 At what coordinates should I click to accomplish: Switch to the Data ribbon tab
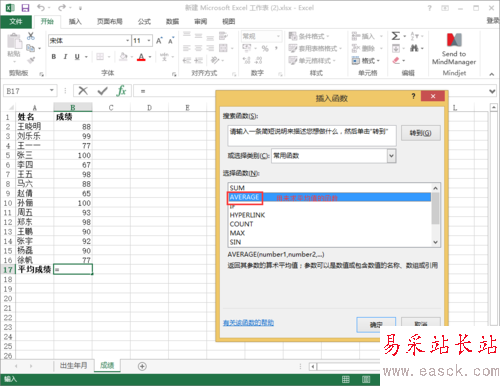pyautogui.click(x=172, y=22)
